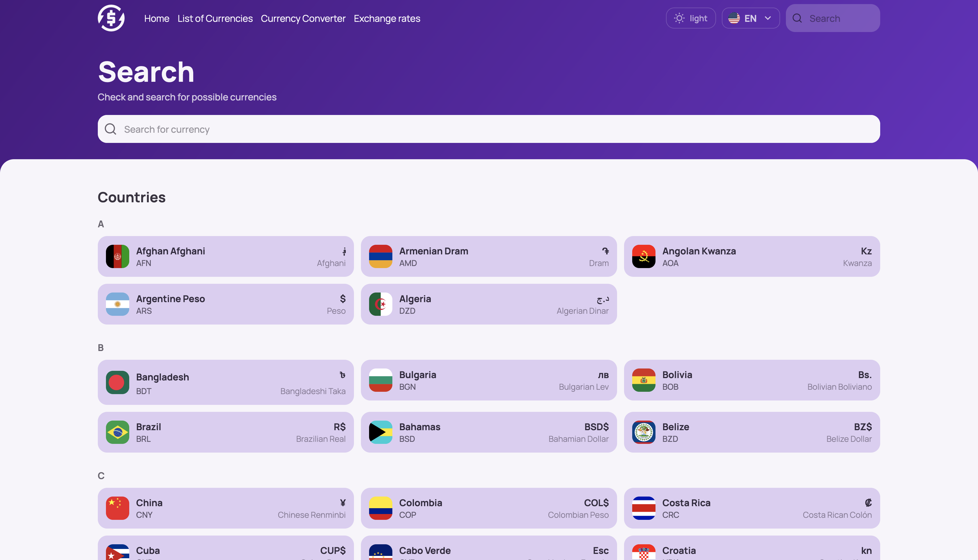Select the Algeria DZD currency entry
Image resolution: width=978 pixels, height=560 pixels.
[488, 304]
